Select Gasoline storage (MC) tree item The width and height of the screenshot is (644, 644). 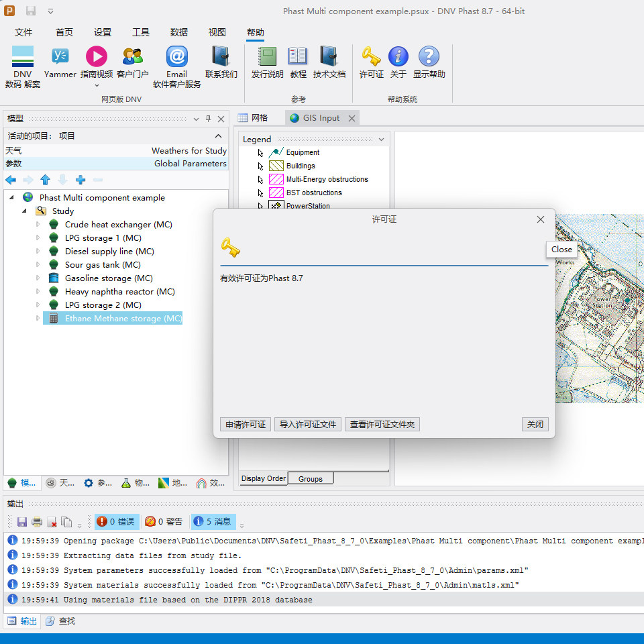pos(109,278)
